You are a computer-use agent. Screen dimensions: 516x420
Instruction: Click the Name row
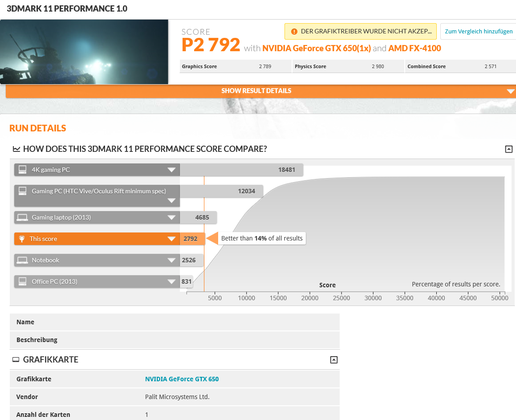tap(175, 322)
